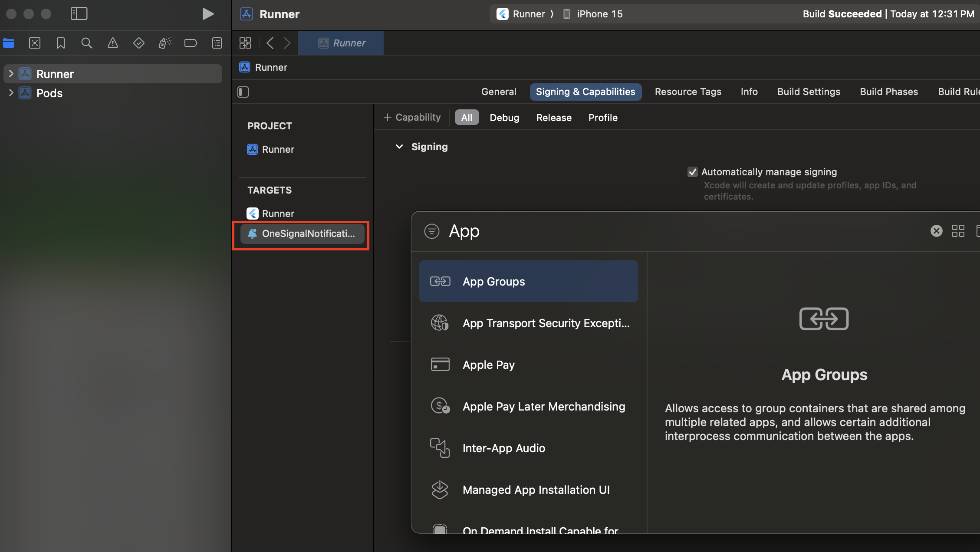Viewport: 980px width, 552px height.
Task: Select the Release configuration filter
Action: coord(554,118)
